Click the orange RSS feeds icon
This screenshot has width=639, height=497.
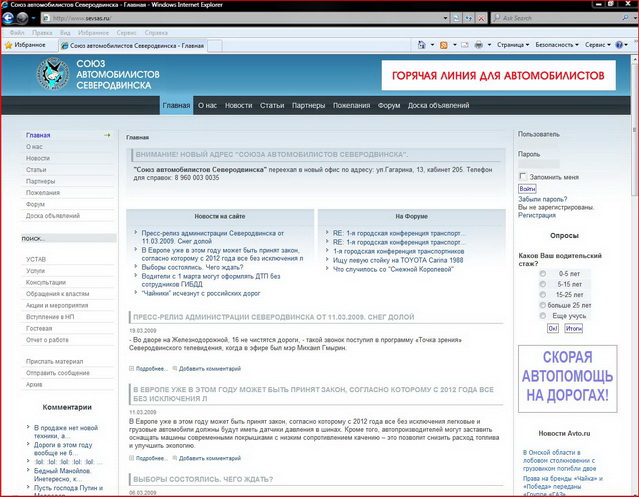443,45
